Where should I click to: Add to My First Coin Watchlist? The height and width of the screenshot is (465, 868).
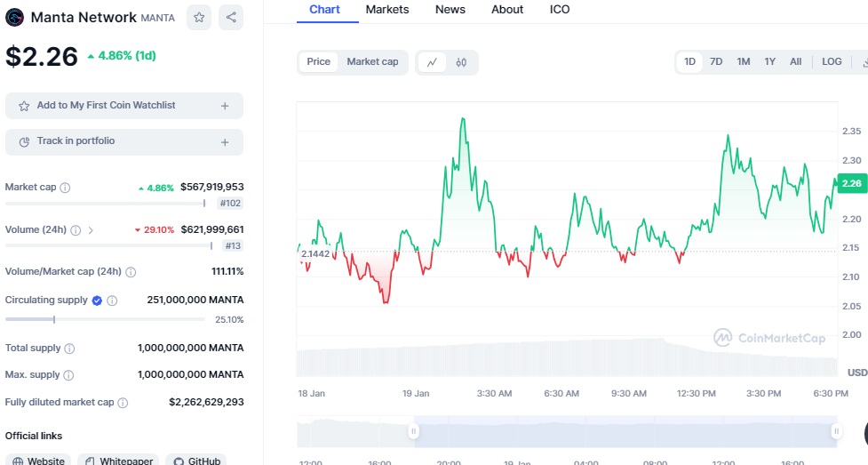(x=124, y=106)
